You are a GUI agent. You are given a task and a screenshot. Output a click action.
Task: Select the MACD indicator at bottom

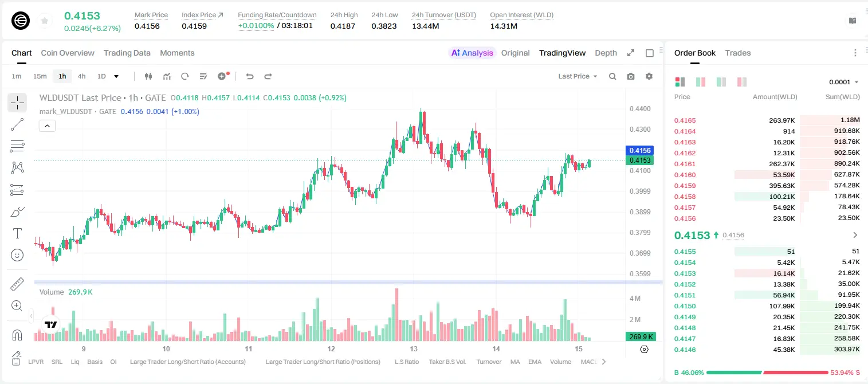click(x=588, y=362)
